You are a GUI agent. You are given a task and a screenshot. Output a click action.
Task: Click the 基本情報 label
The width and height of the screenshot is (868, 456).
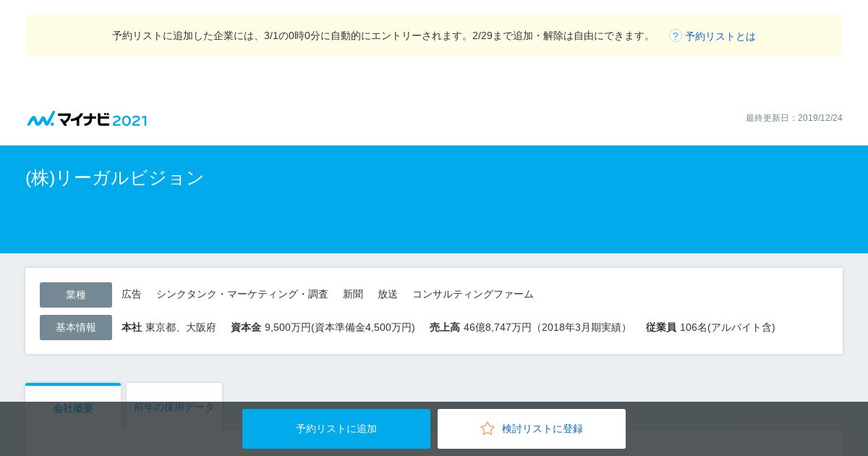76,327
